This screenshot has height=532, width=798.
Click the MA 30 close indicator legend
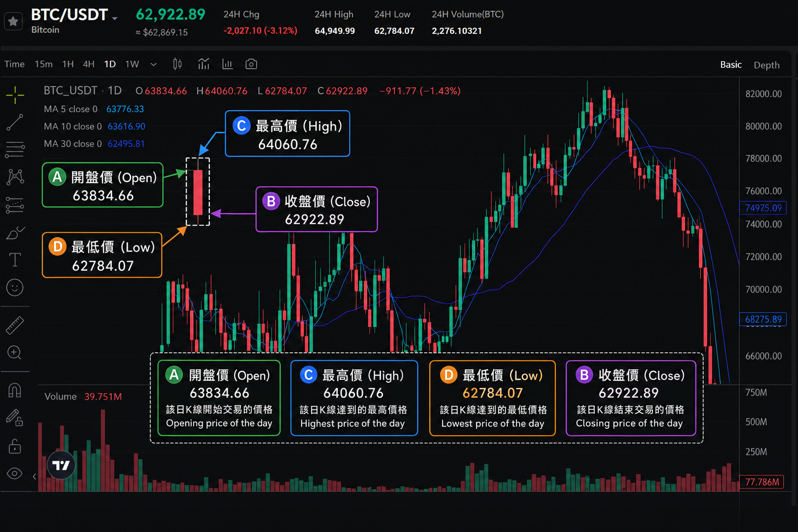tap(94, 143)
